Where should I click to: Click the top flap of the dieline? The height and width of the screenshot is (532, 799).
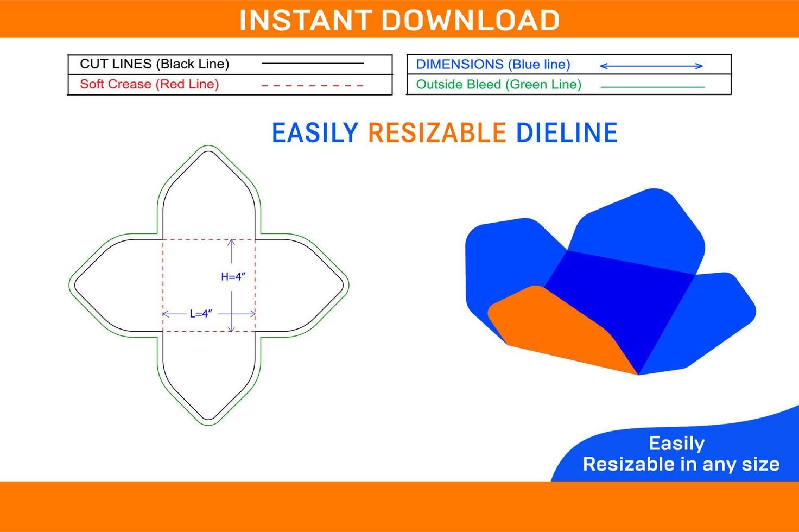coord(209,194)
